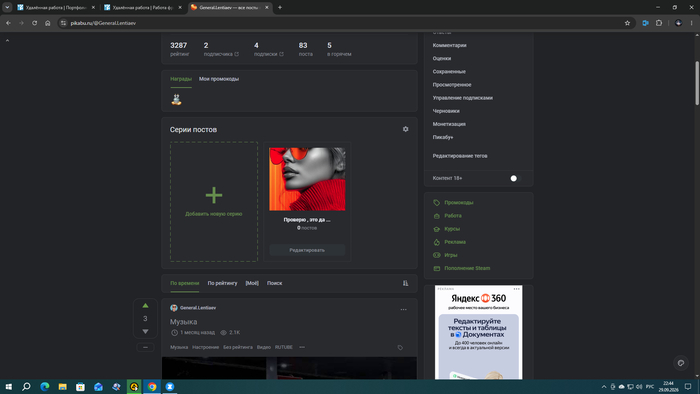
Task: Sort posts По рейтингу
Action: (222, 283)
